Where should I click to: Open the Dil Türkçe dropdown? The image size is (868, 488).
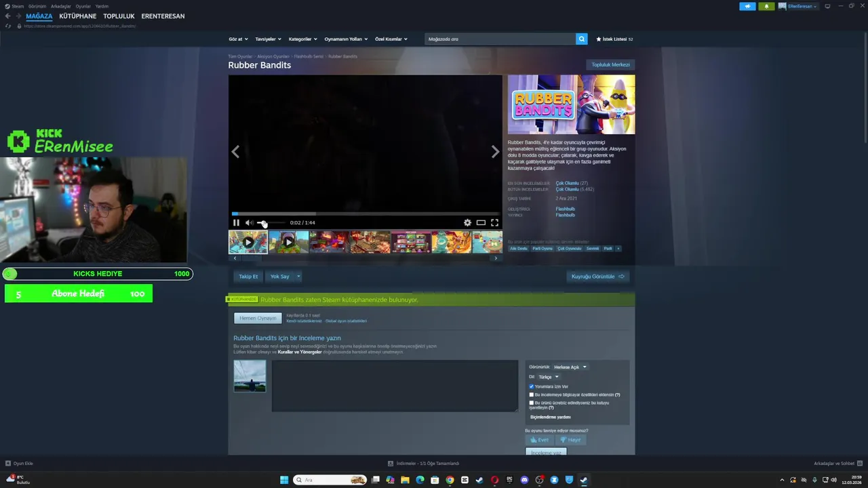[549, 377]
